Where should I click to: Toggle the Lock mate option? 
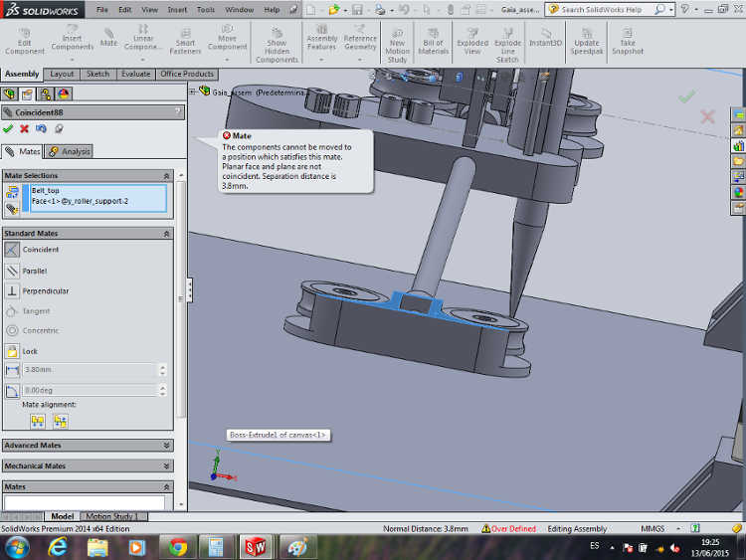[x=13, y=351]
